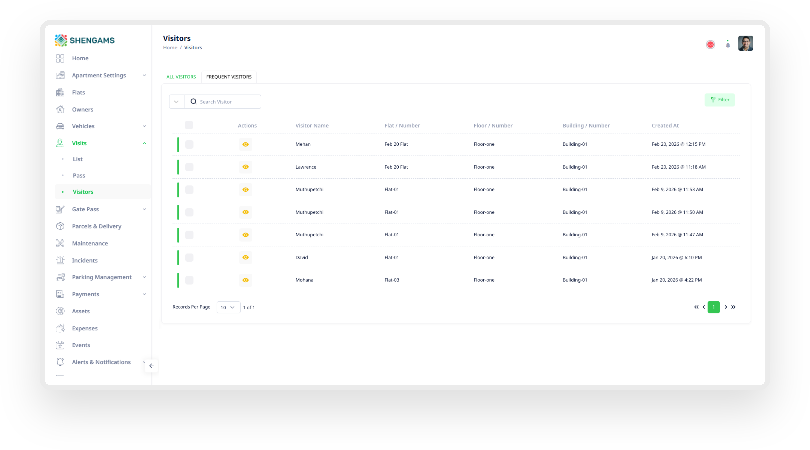Viewport: 810px width, 450px height.
Task: Open the List submenu under Visits
Action: tap(77, 159)
